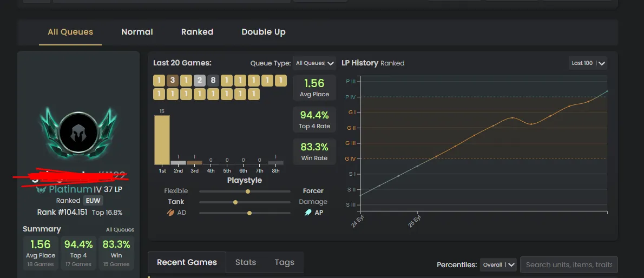Click the 4th label under the histogram
The image size is (644, 278).
(x=211, y=170)
